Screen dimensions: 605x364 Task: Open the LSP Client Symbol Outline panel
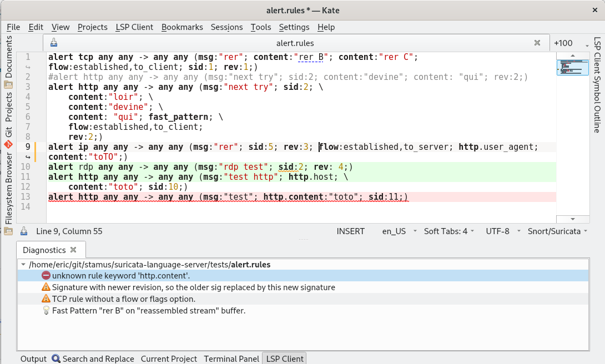[x=597, y=85]
